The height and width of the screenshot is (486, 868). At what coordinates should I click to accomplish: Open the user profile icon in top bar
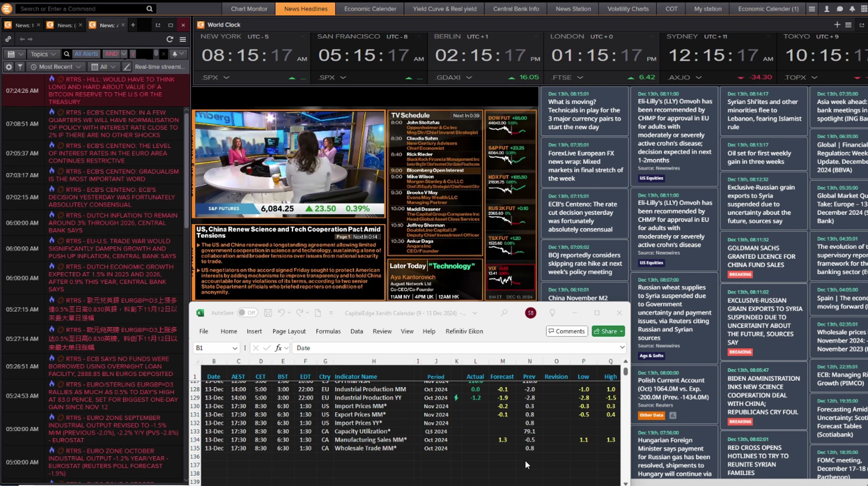[827, 9]
